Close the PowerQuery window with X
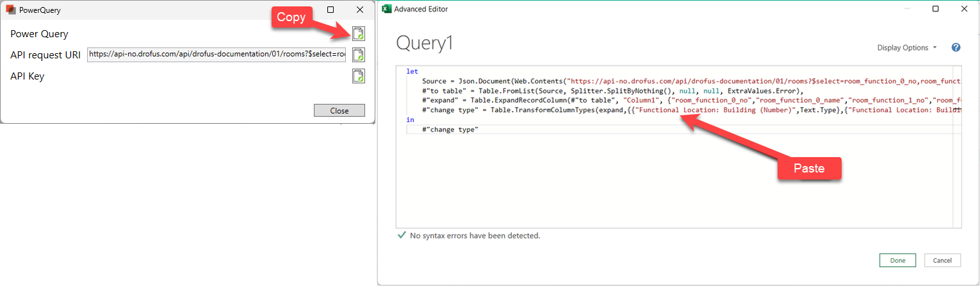This screenshot has width=980, height=286. [360, 10]
